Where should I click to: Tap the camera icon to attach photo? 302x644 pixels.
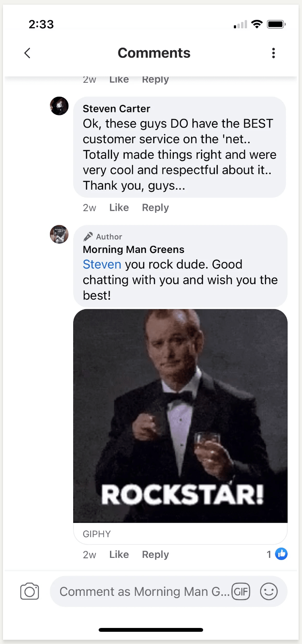click(x=30, y=591)
